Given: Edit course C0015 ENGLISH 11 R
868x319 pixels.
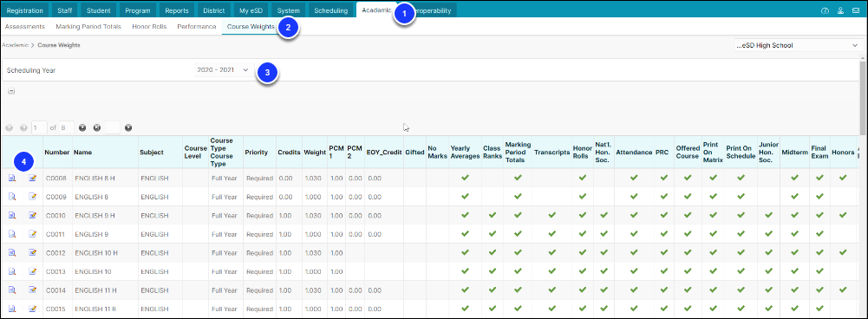Looking at the screenshot, I should 33,309.
